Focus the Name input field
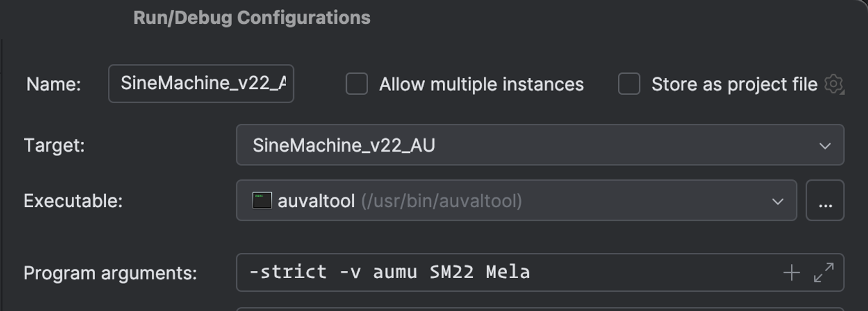The image size is (868, 311). coord(201,83)
